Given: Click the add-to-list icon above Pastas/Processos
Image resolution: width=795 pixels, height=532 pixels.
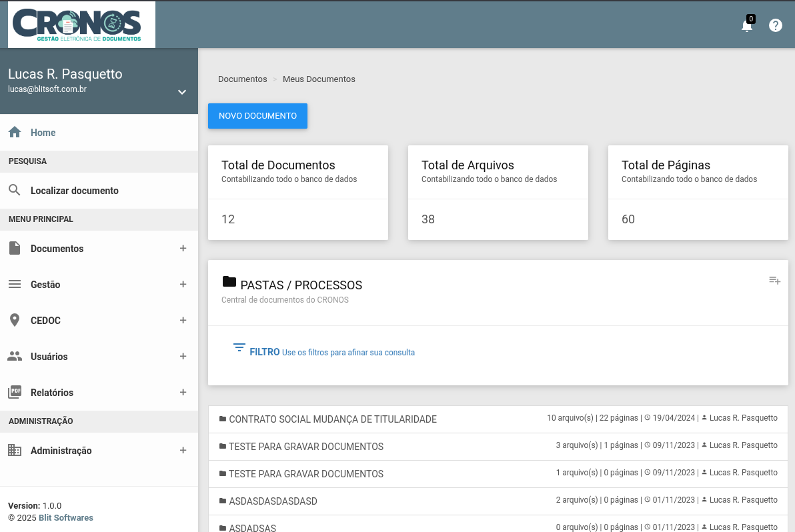Looking at the screenshot, I should [774, 281].
